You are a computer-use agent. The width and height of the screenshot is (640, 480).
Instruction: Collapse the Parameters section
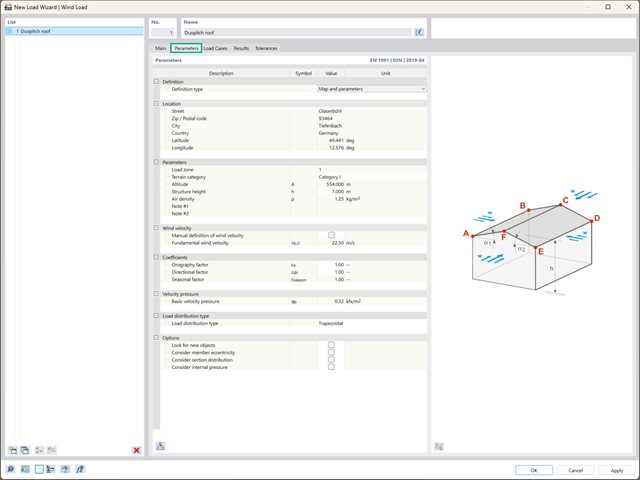tap(156, 162)
